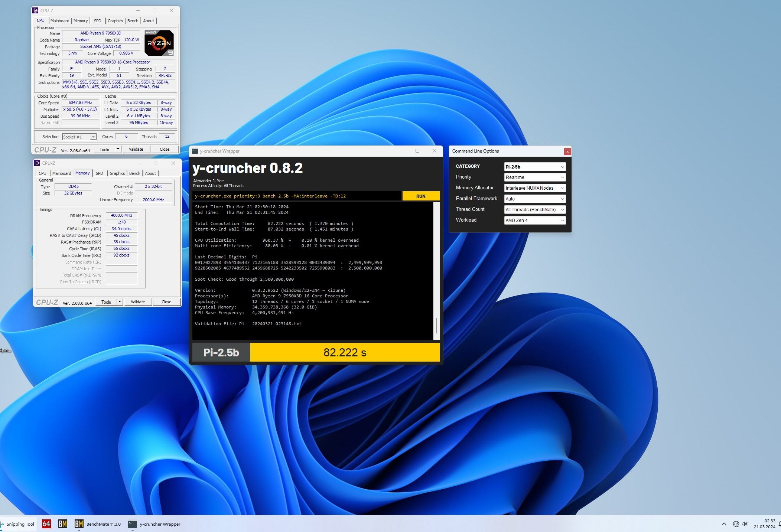Click the Level 3 cache value 96 MBytes
The image size is (781, 532).
tap(139, 123)
